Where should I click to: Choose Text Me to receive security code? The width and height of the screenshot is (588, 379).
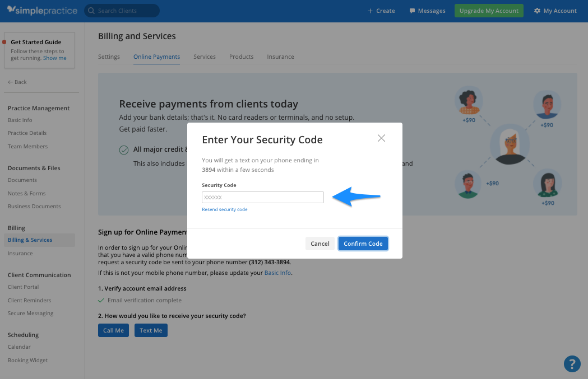coord(151,330)
